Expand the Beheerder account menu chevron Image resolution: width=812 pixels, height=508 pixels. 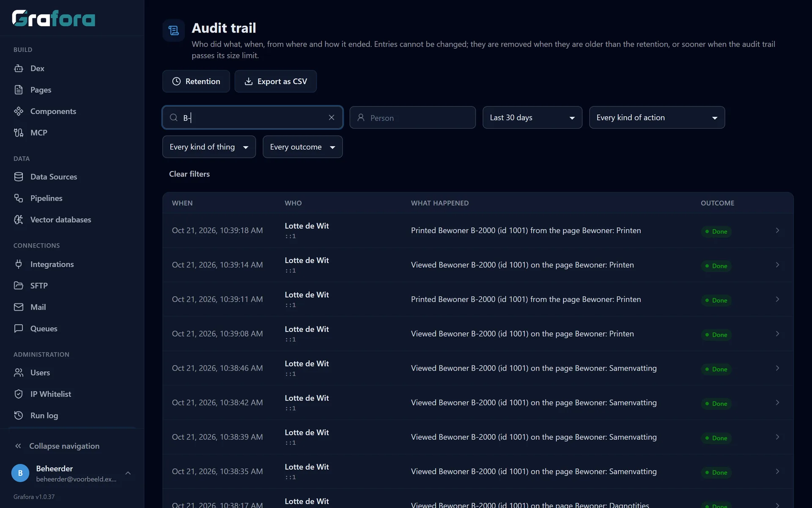(128, 473)
